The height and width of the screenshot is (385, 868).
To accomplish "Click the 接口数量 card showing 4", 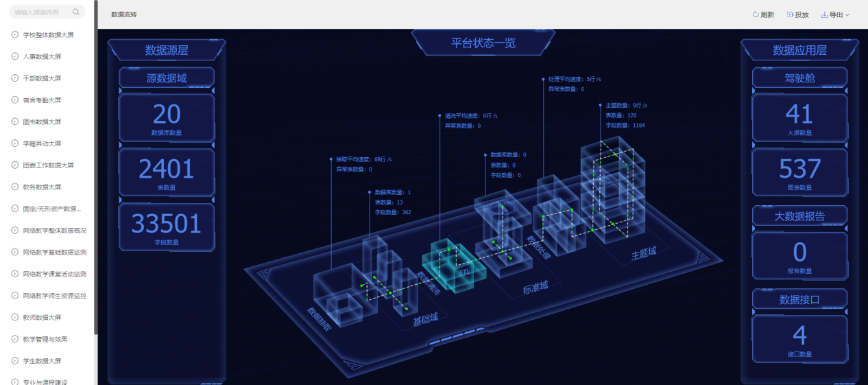I will 799,338.
